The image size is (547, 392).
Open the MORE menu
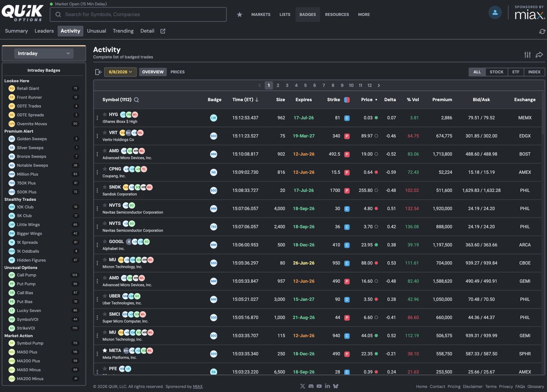[364, 15]
